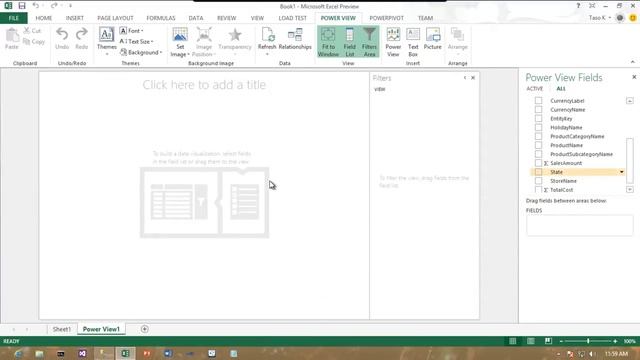Check the CurrencyLabel field
The image size is (640, 360).
pos(538,100)
